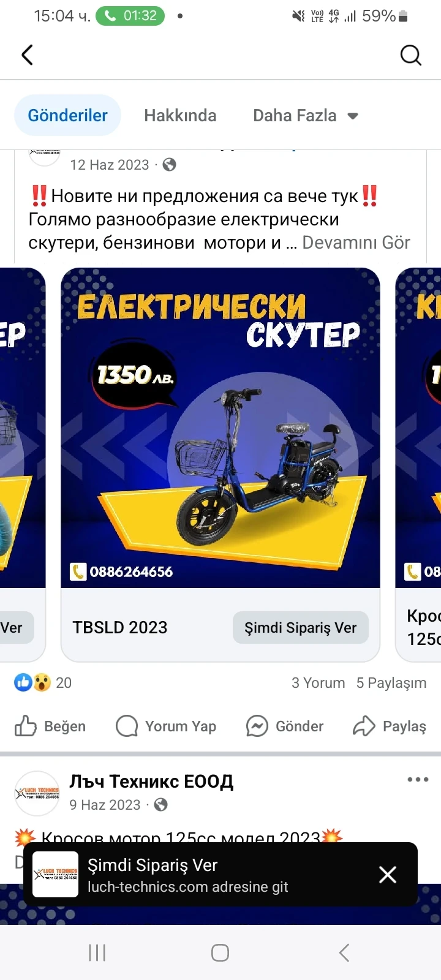This screenshot has width=441, height=980.
Task: Open the 3 Yorum comments link
Action: click(318, 682)
